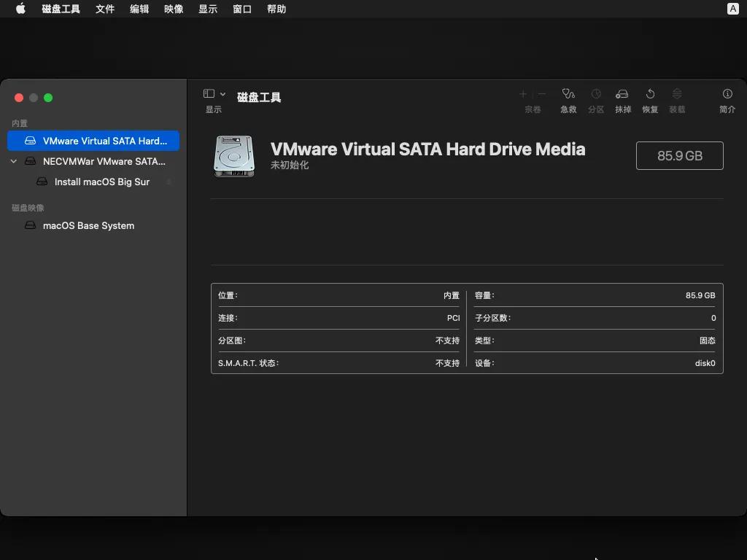This screenshot has width=747, height=560.
Task: Show disk Info (简介) panel
Action: point(727,94)
